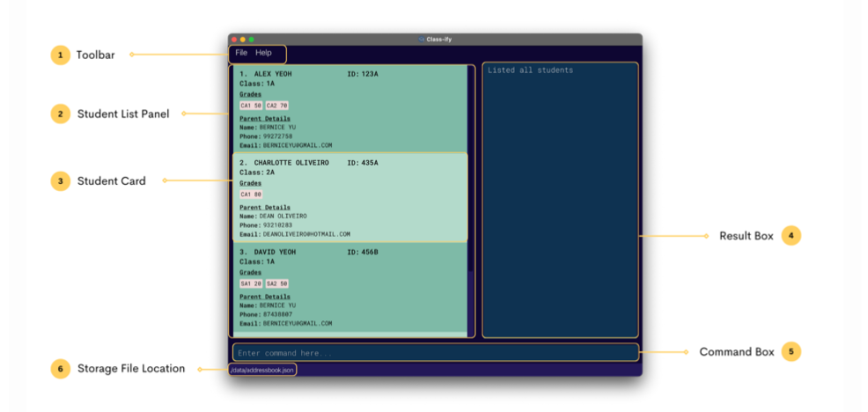This screenshot has height=412, width=868.
Task: Click phone number 93210283
Action: pos(277,225)
